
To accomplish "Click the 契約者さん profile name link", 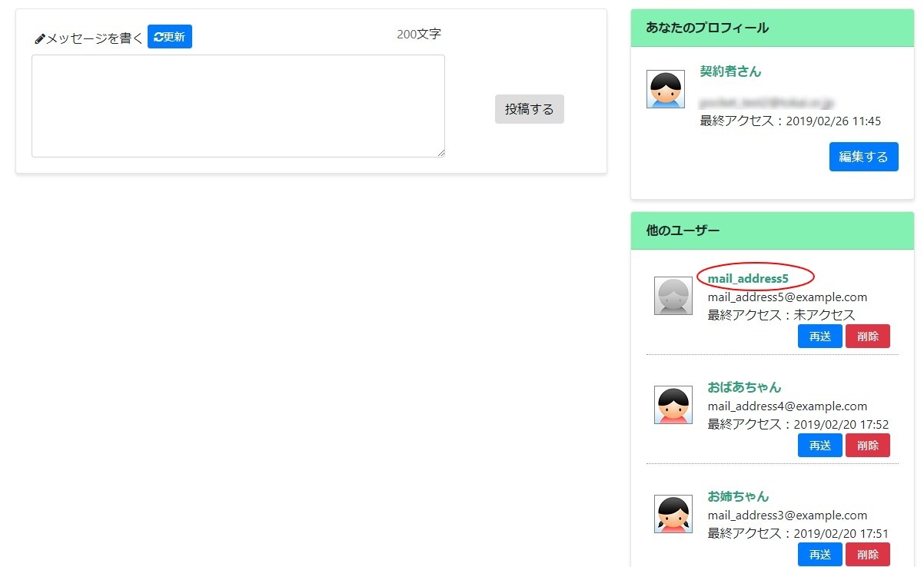I will click(x=730, y=71).
